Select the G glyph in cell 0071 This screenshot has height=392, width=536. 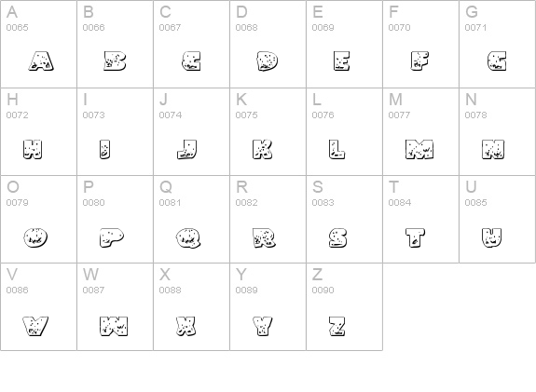coord(497,61)
